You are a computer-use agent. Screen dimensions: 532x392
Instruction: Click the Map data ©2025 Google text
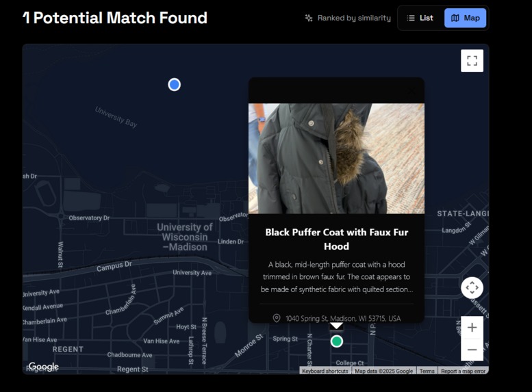point(383,371)
